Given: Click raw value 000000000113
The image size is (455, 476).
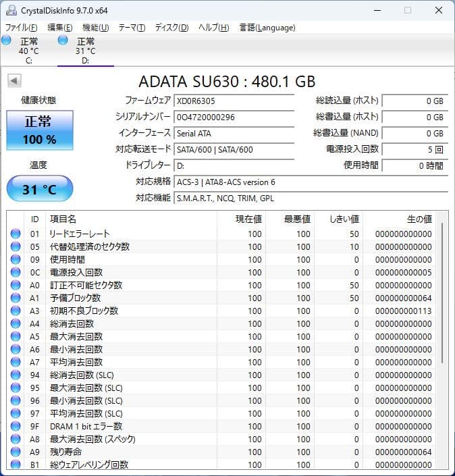Looking at the screenshot, I should point(404,311).
